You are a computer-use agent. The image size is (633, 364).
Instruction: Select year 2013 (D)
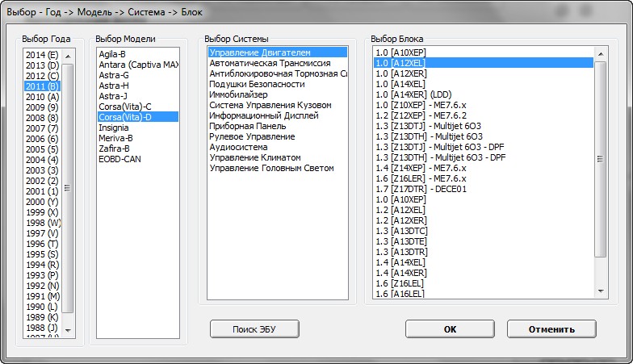[42, 65]
